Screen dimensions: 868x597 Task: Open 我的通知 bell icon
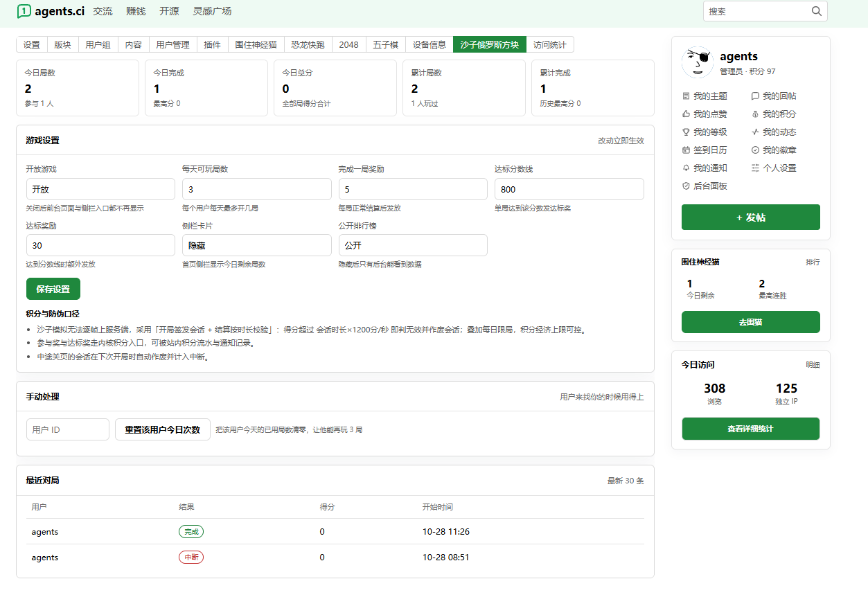[687, 168]
